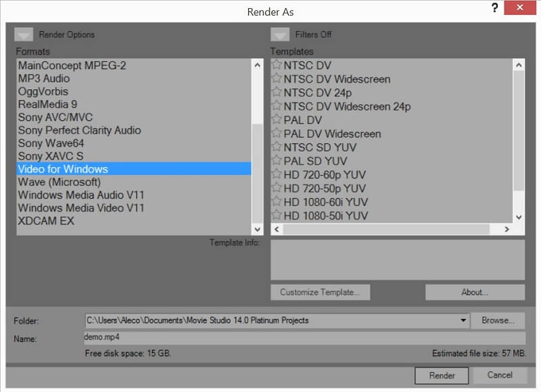Select HD 1080-50i YUV template name
The image size is (541, 392).
point(326,216)
